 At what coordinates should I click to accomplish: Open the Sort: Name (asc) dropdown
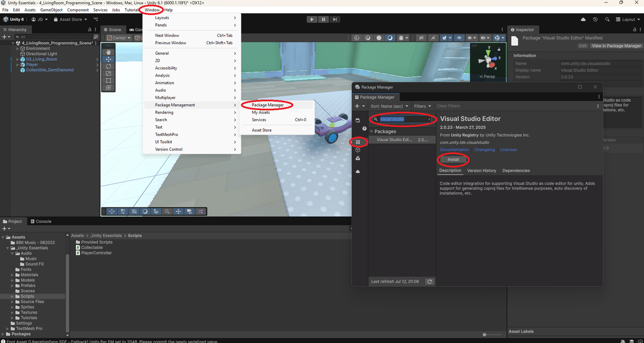(390, 106)
